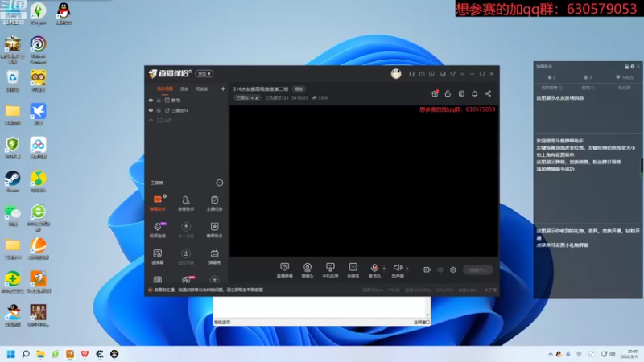Select the 三国志14 source row
This screenshot has width=644, height=362.
point(187,110)
